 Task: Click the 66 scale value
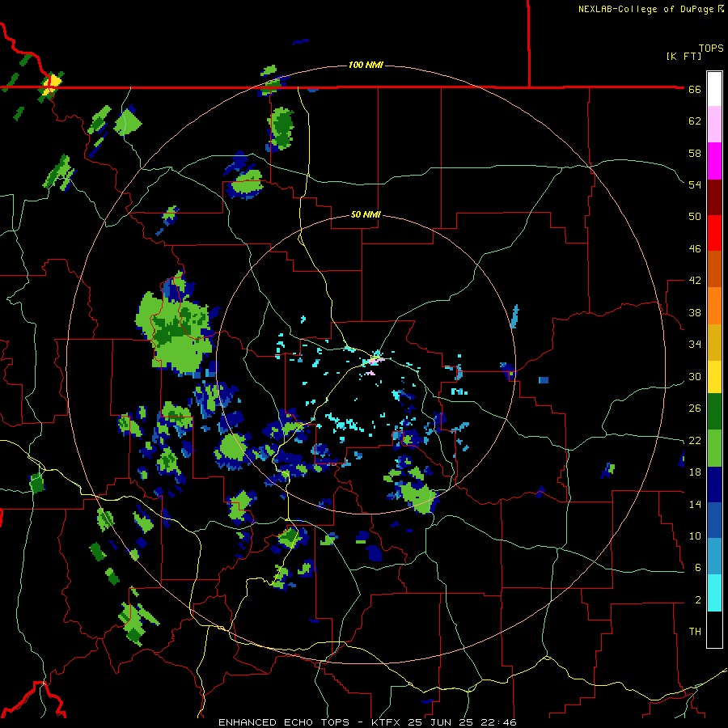click(695, 89)
